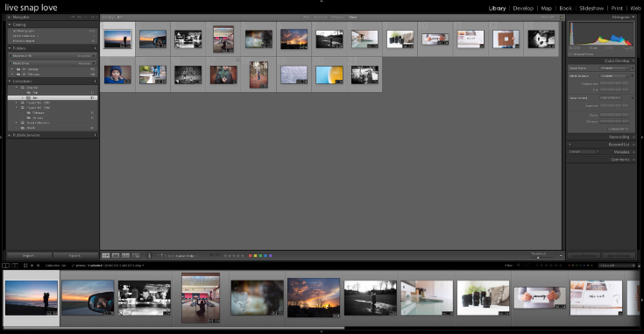Click the Keyword List plus icon

(570, 144)
